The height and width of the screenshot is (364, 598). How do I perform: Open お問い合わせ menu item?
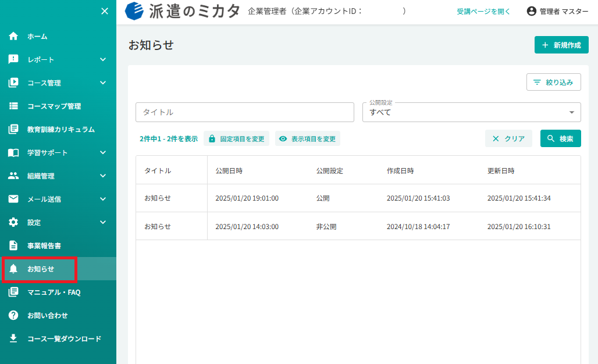58,315
